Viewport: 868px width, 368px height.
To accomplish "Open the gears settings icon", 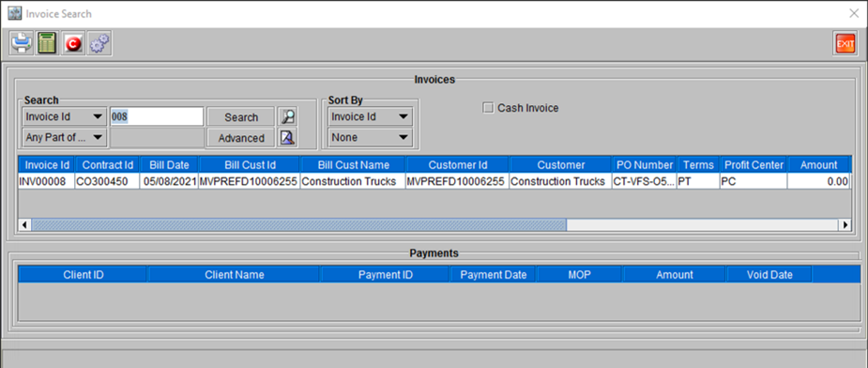I will click(99, 44).
